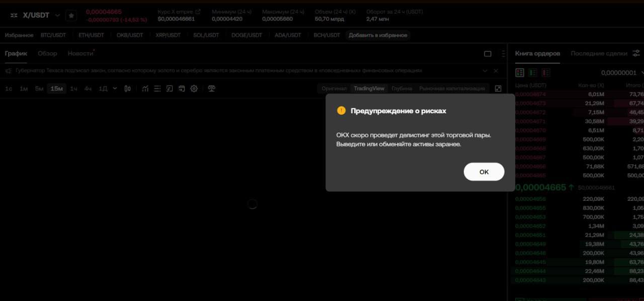Viewport: 644px width, 301px height.
Task: Expand the news announcement banner chevron
Action: 485,71
